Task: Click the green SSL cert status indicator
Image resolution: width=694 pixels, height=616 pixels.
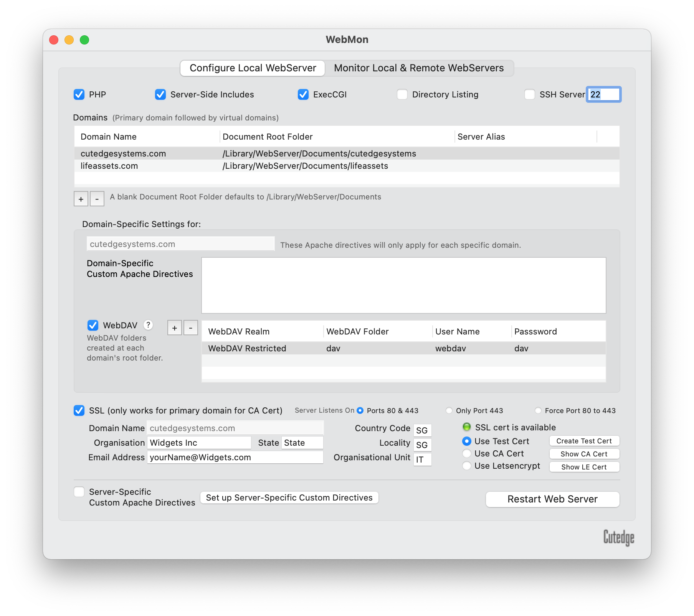Action: pos(467,427)
